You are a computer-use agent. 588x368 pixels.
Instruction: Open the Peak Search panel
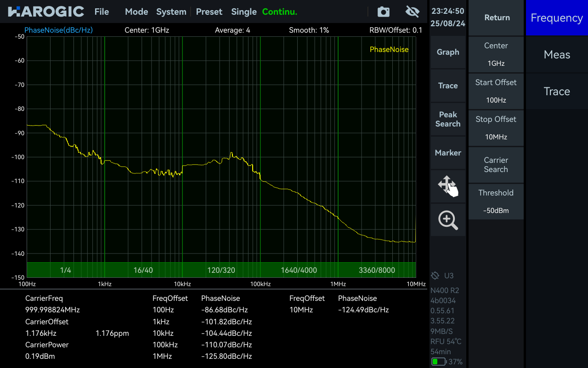click(x=448, y=119)
